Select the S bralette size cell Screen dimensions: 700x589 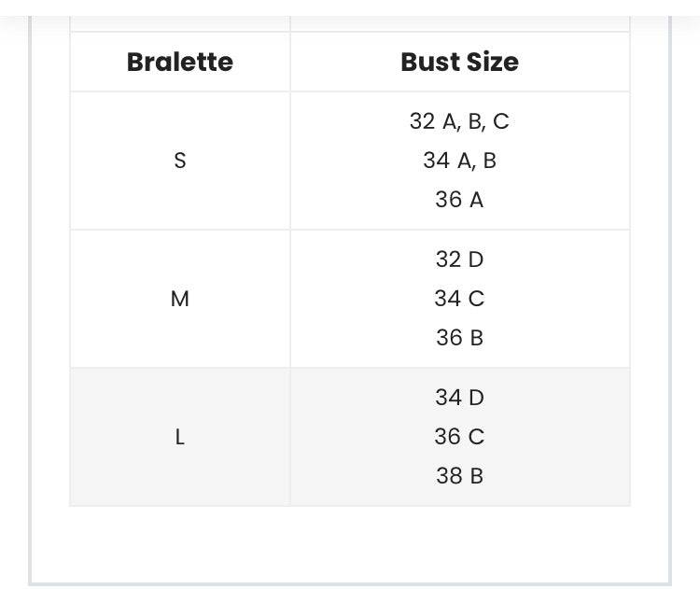pos(180,161)
